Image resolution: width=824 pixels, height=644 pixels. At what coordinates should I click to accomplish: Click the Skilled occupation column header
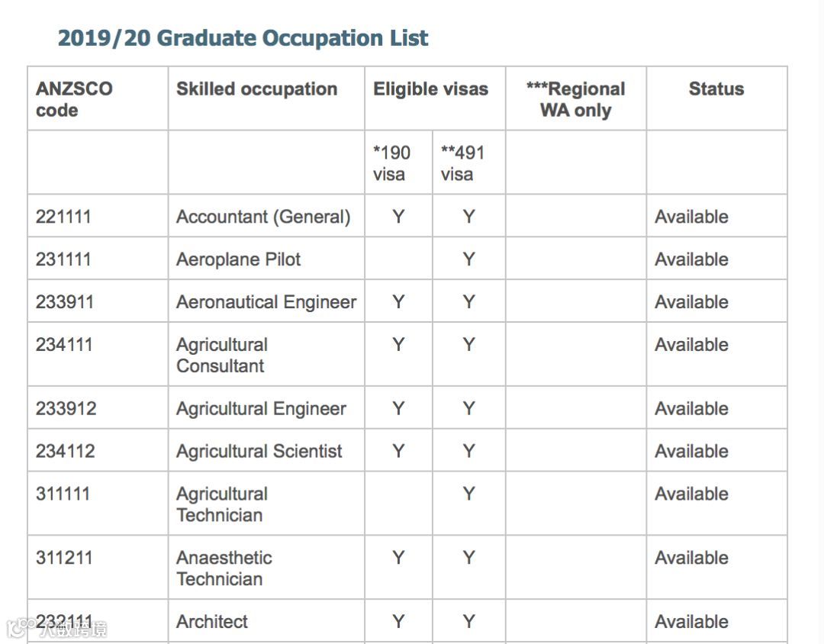[x=256, y=89]
